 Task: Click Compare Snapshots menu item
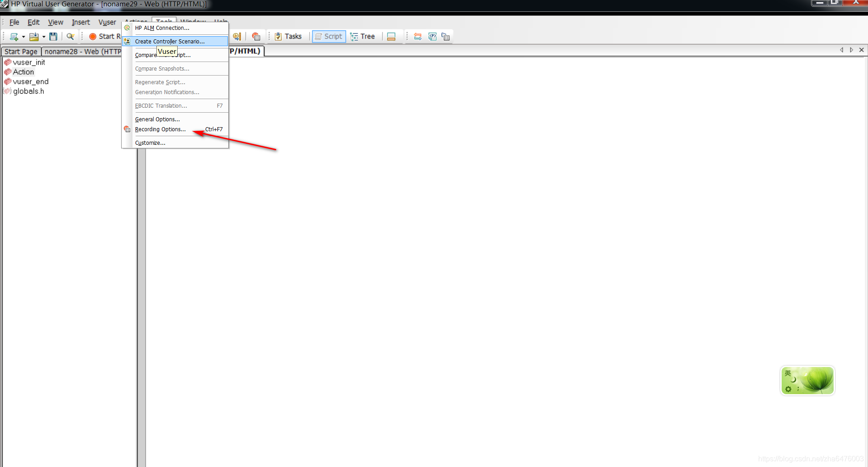coord(175,69)
